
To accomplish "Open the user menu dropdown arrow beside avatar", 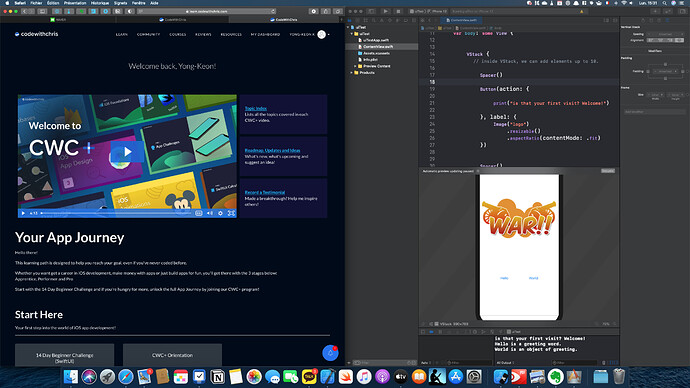I will pos(329,34).
